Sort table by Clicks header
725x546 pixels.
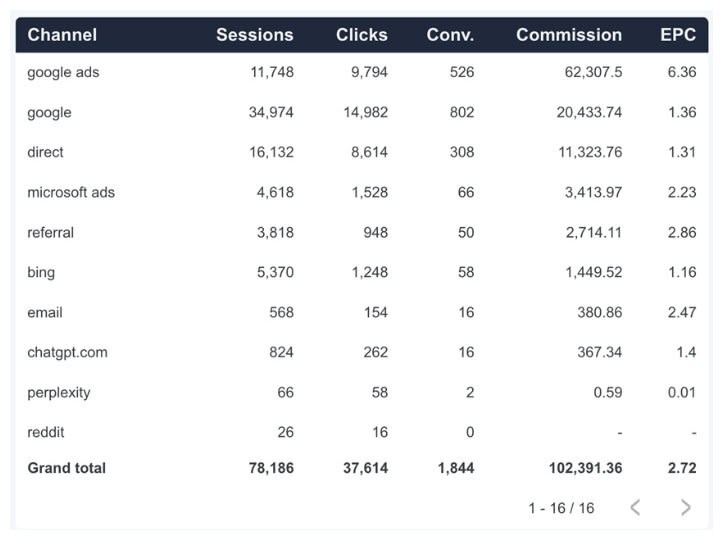pyautogui.click(x=361, y=35)
